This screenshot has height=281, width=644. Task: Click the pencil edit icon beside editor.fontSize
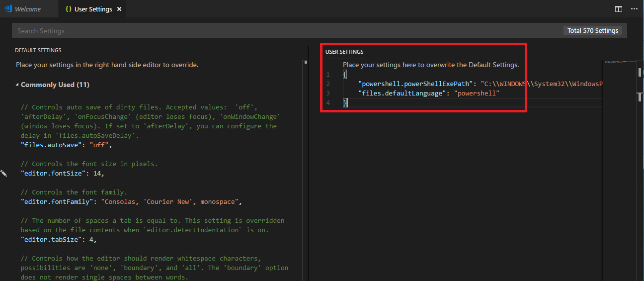pyautogui.click(x=4, y=173)
